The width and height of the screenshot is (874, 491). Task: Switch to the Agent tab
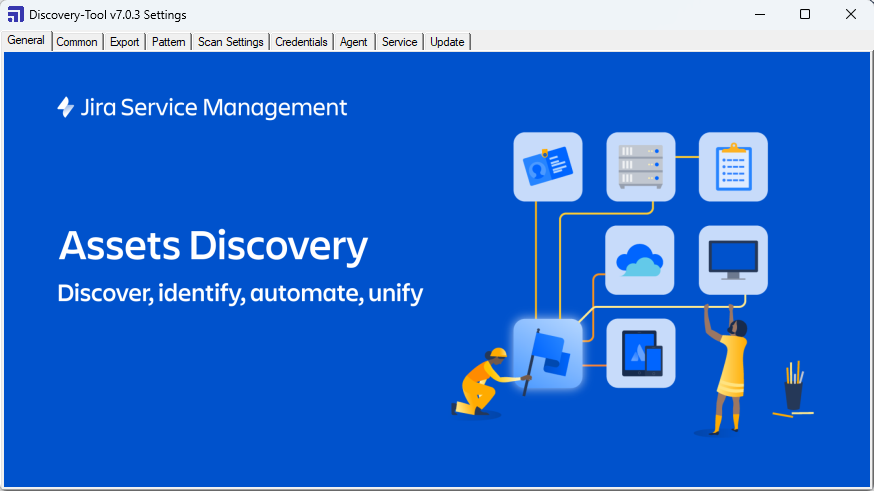[354, 42]
